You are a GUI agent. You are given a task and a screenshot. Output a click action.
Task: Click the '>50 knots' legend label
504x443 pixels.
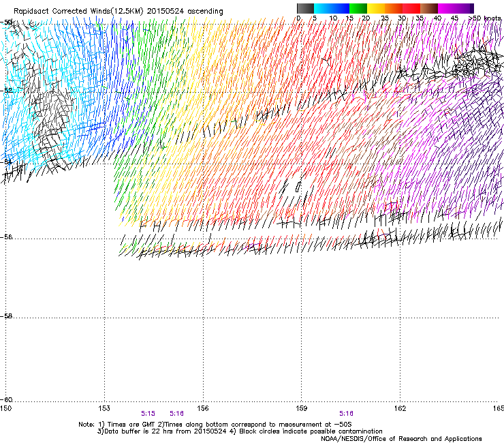(x=485, y=18)
